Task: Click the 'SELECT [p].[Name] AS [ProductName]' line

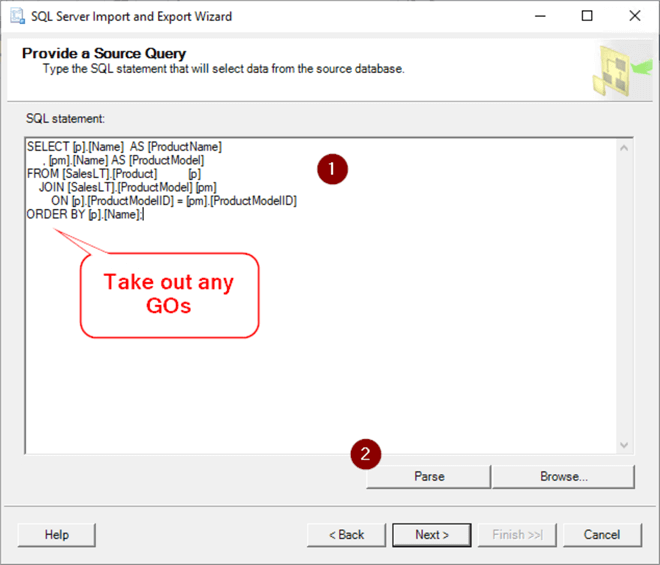Action: pos(124,147)
